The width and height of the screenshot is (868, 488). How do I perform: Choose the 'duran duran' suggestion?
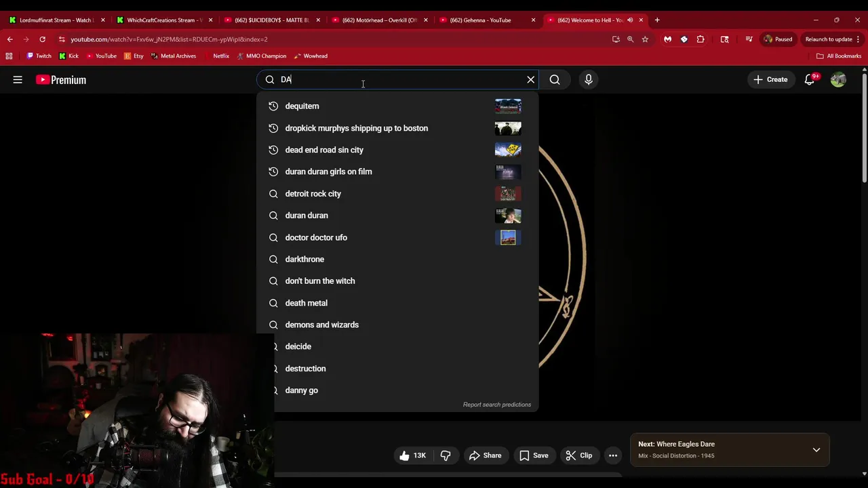(397, 216)
